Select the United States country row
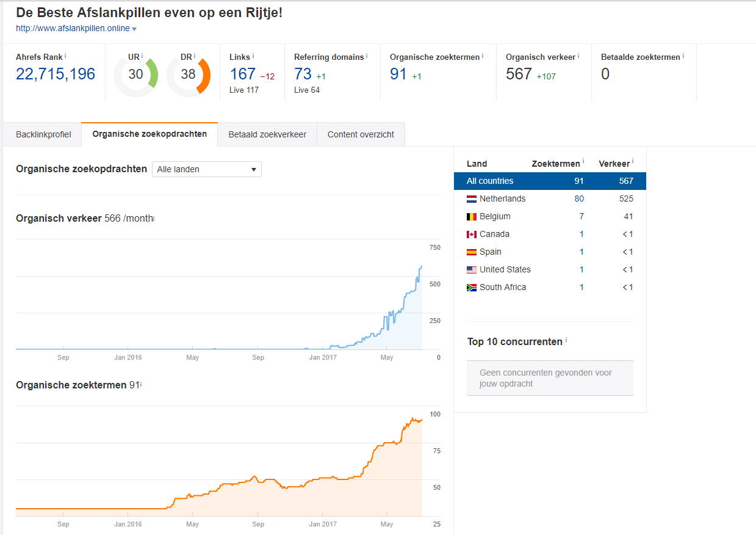 click(x=549, y=269)
